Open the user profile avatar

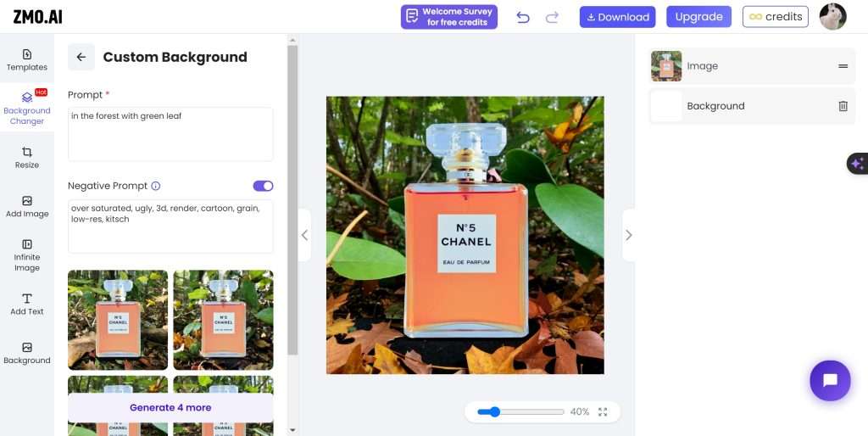(x=832, y=17)
